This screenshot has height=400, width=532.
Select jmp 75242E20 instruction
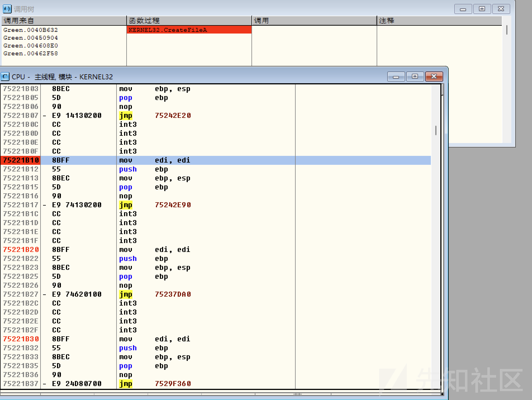coord(155,115)
